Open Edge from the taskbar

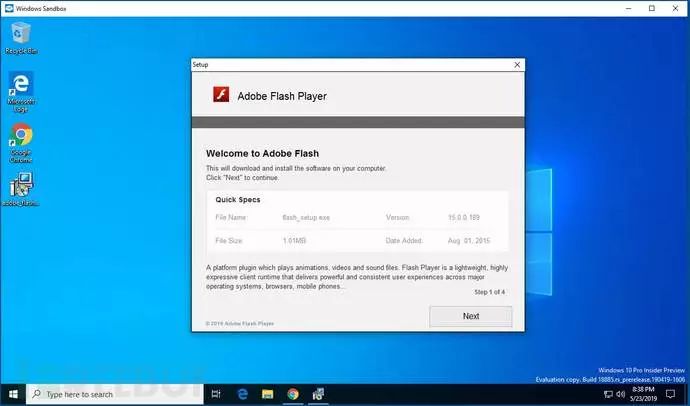[242, 394]
